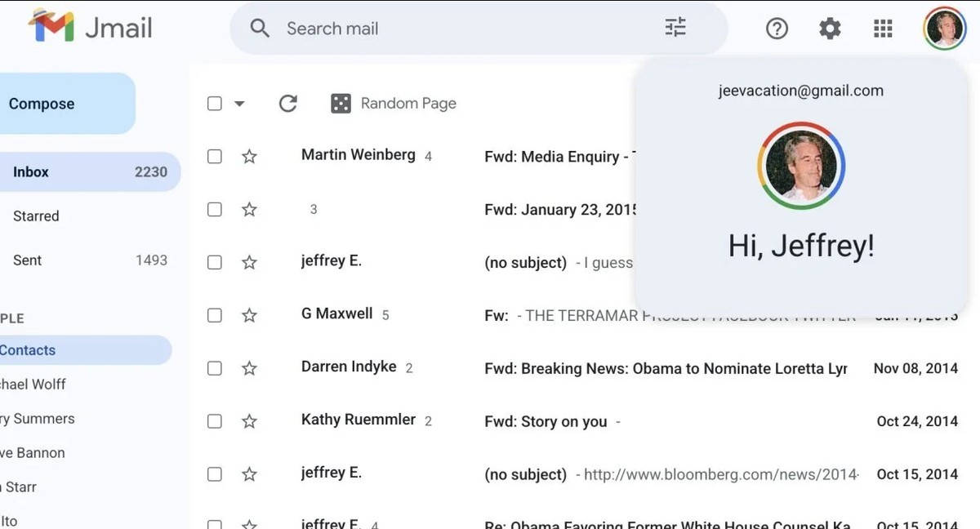Select the Martin Weinberg email checkbox
Image resolution: width=980 pixels, height=529 pixels.
pyautogui.click(x=214, y=156)
